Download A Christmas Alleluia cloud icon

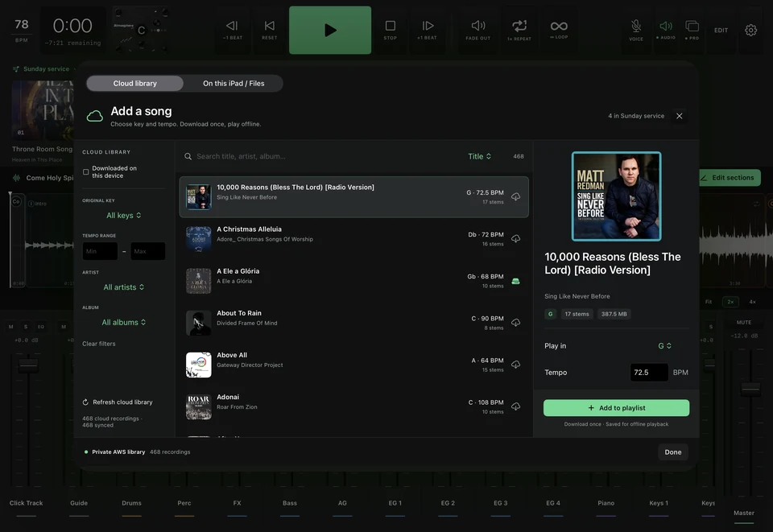point(515,238)
